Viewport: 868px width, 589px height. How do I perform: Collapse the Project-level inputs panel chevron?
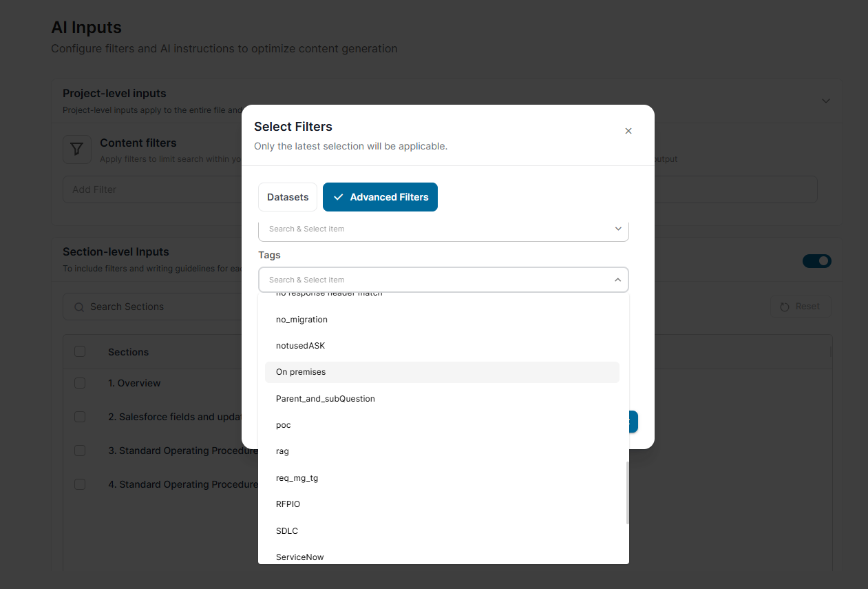(826, 101)
